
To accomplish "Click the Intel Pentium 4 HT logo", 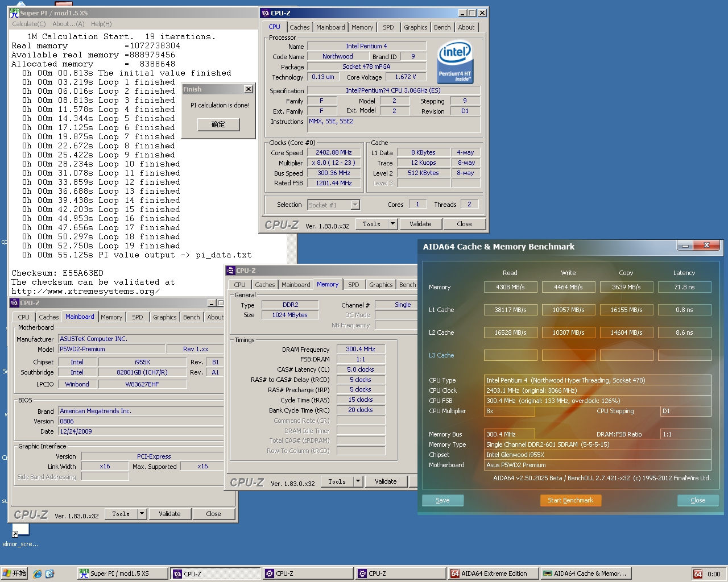I will (455, 61).
